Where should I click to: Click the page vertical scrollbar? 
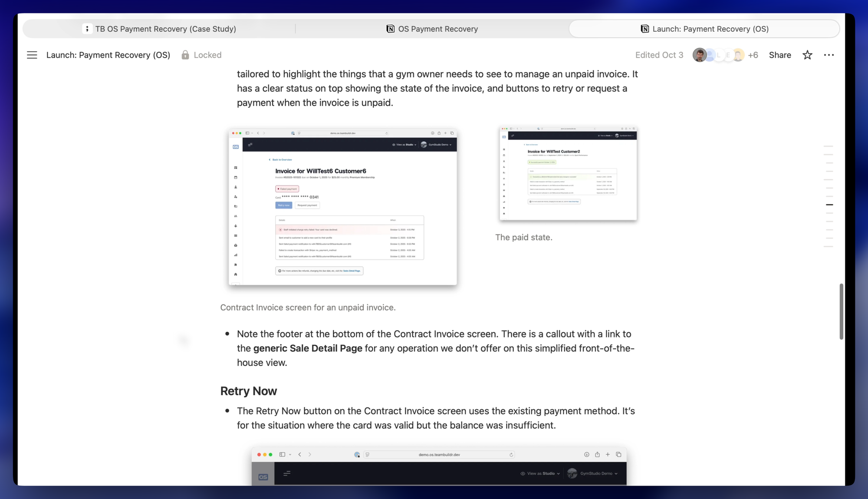click(841, 311)
